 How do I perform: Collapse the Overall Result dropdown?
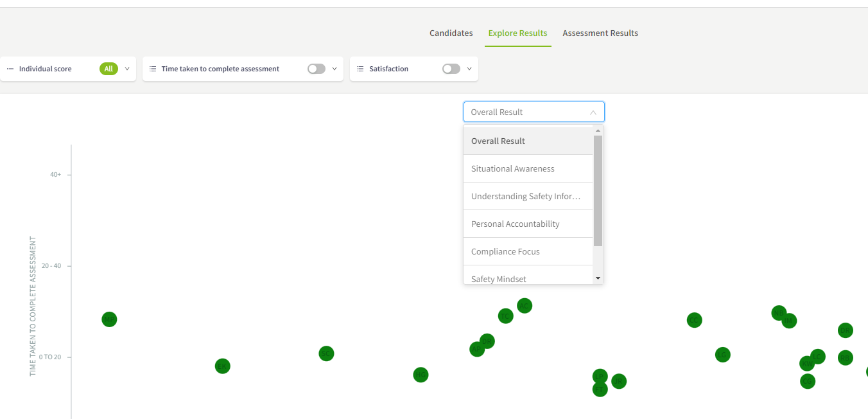click(x=593, y=112)
